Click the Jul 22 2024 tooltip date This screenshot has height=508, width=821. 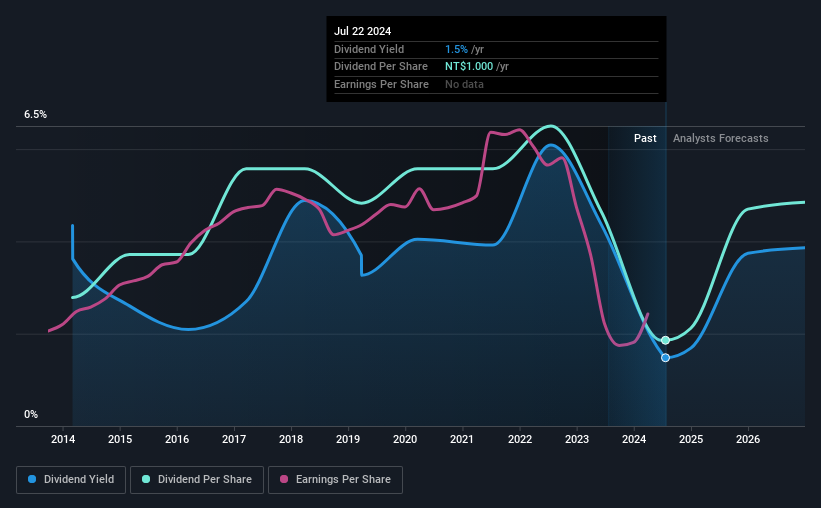pos(362,31)
